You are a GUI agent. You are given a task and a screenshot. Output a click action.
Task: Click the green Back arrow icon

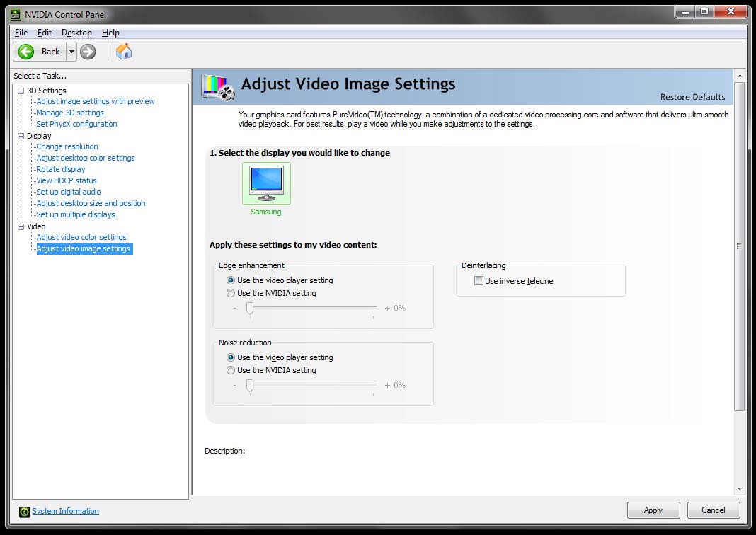pos(26,51)
